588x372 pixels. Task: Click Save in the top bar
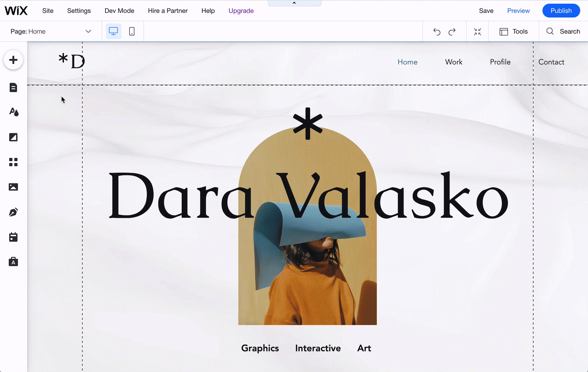click(486, 11)
